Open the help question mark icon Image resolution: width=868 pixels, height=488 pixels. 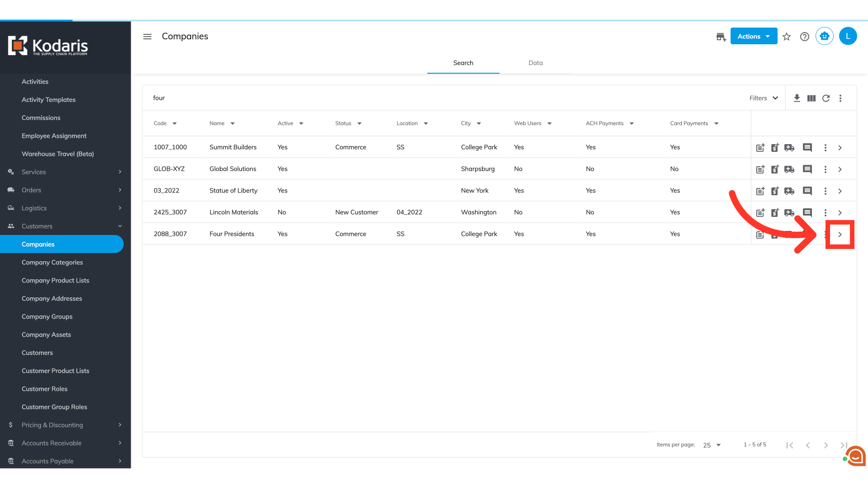805,37
